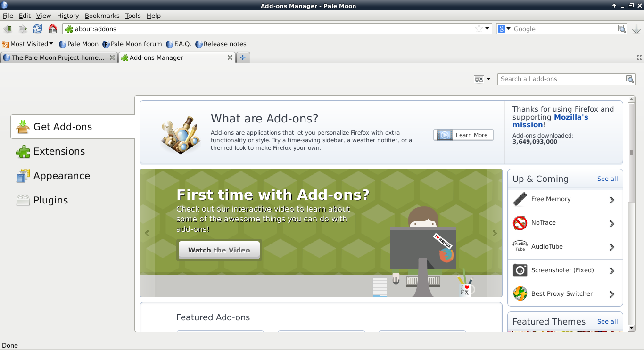The width and height of the screenshot is (644, 350).
Task: Open NoTrace details chevron
Action: coord(612,223)
